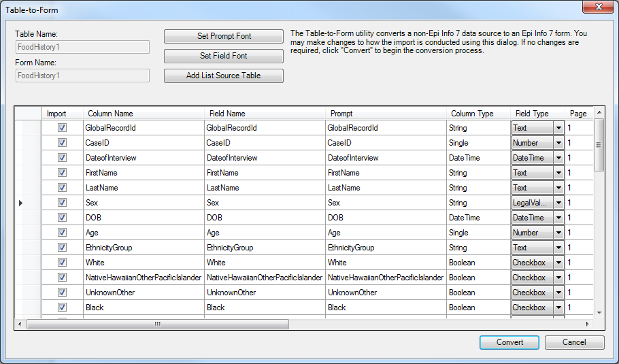The image size is (619, 364).
Task: Edit the EthnicityGroup Prompt cell
Action: coord(386,248)
